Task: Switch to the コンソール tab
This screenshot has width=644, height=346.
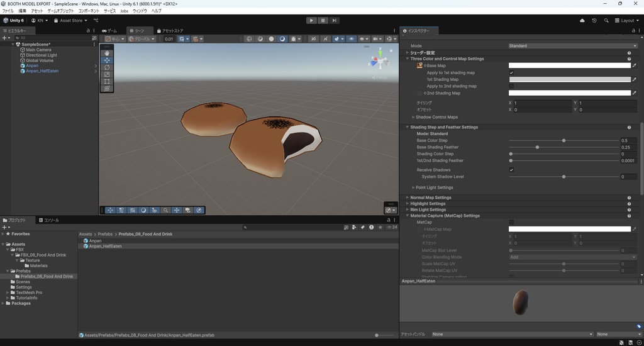Action: click(x=49, y=220)
